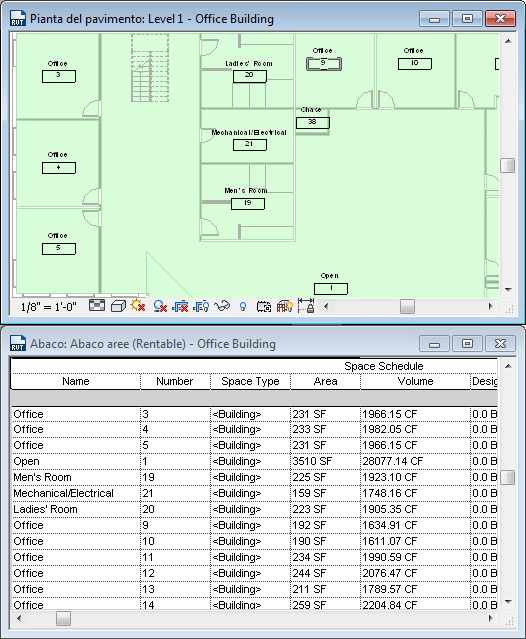Screen dimensions: 526x639
Task: Open Temporary View Properties icon
Action: 264,306
